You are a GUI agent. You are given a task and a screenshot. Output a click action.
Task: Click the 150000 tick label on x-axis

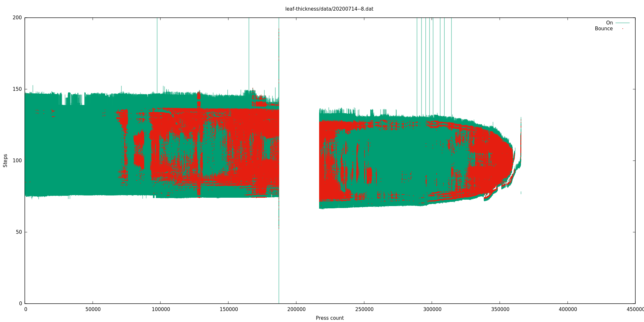[x=229, y=309]
